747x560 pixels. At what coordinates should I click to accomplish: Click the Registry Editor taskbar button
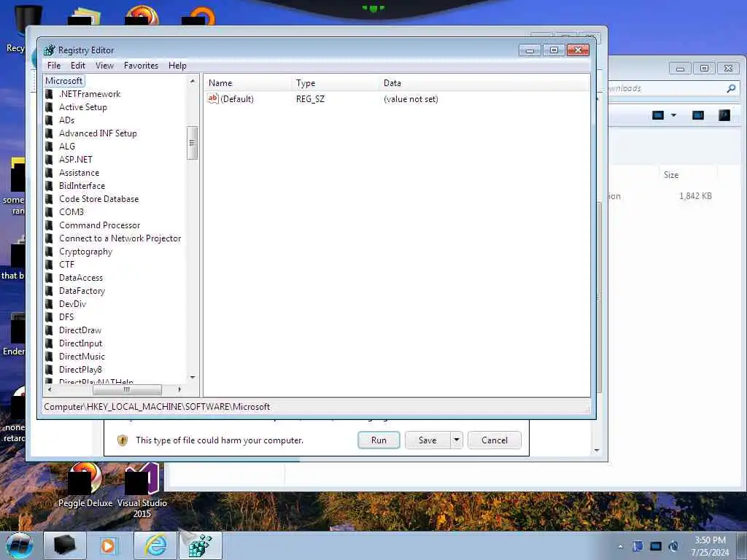click(x=200, y=545)
